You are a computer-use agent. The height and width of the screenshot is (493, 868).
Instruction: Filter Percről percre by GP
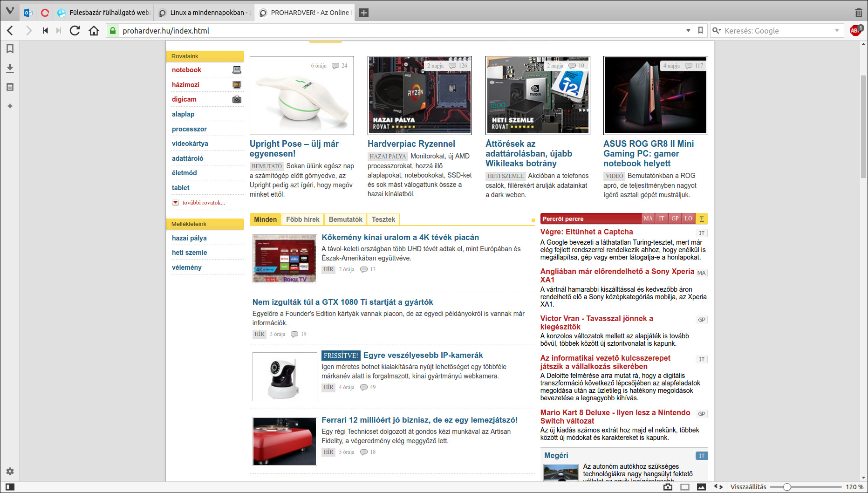click(675, 219)
